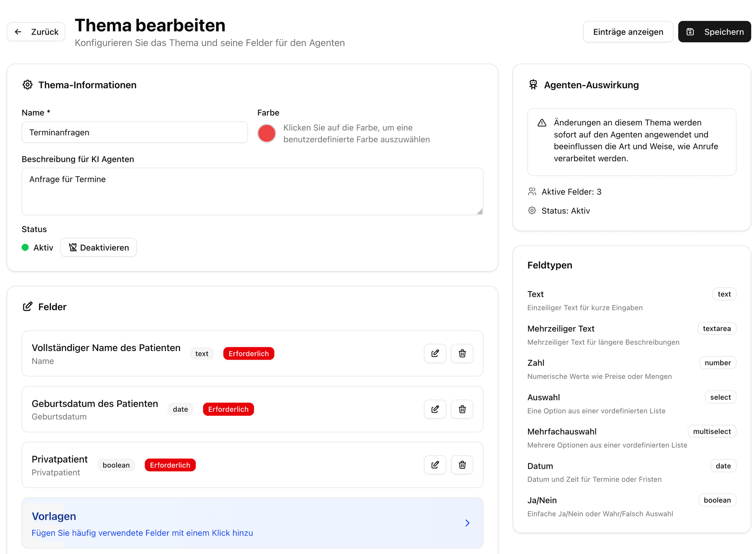
Task: Click the Thema-Informationen gear icon
Action: 28,85
